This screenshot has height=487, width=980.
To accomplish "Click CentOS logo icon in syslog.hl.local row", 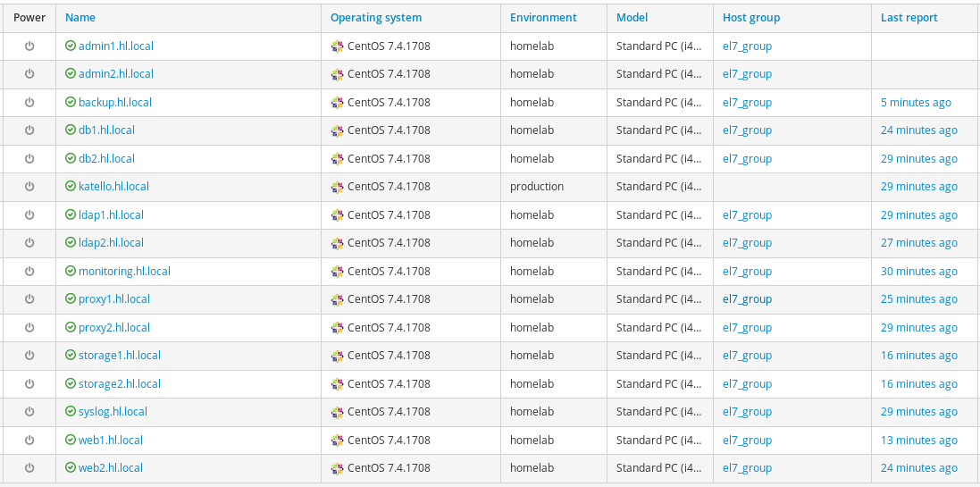I will [x=337, y=412].
